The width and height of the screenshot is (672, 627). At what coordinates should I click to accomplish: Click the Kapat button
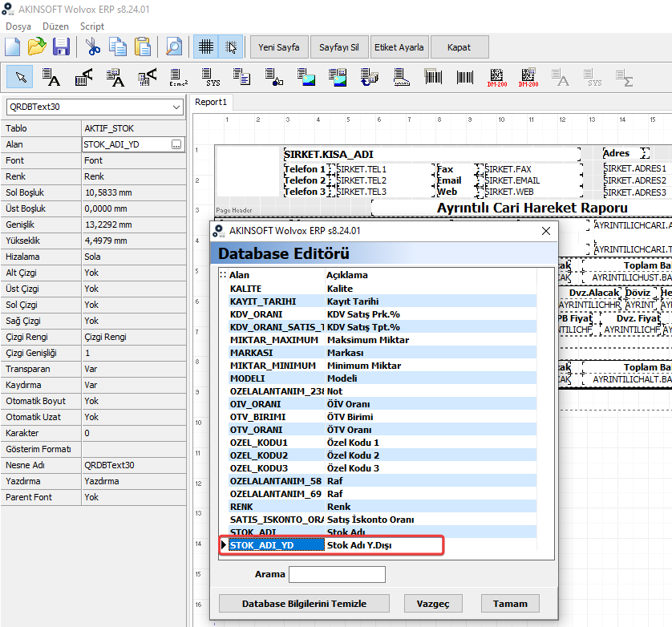(x=459, y=47)
